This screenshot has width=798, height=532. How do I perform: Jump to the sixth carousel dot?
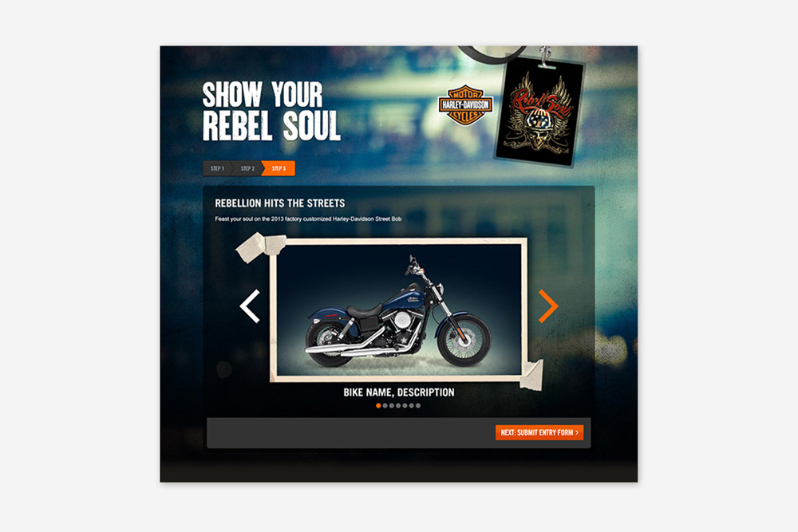click(x=411, y=405)
